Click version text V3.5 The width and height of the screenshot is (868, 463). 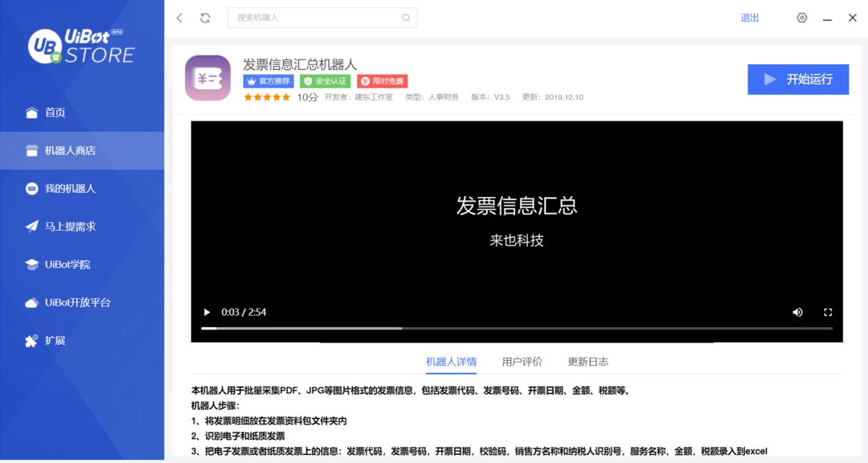point(502,97)
